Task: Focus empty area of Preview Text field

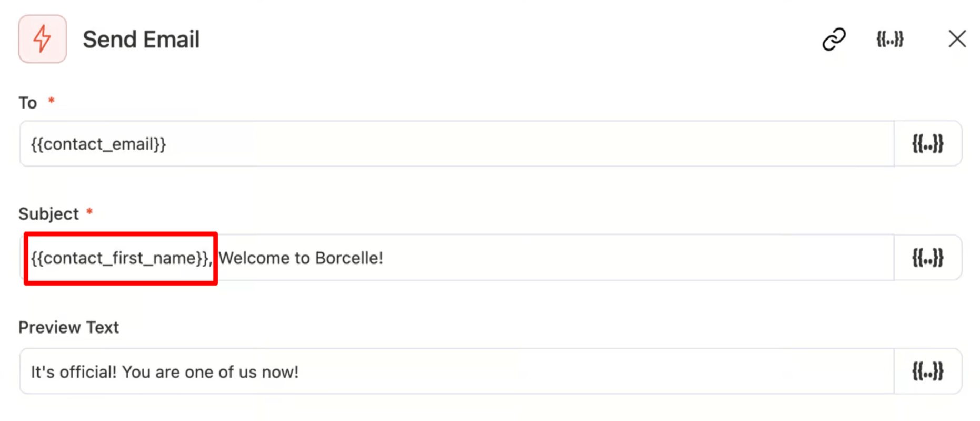Action: (x=579, y=371)
